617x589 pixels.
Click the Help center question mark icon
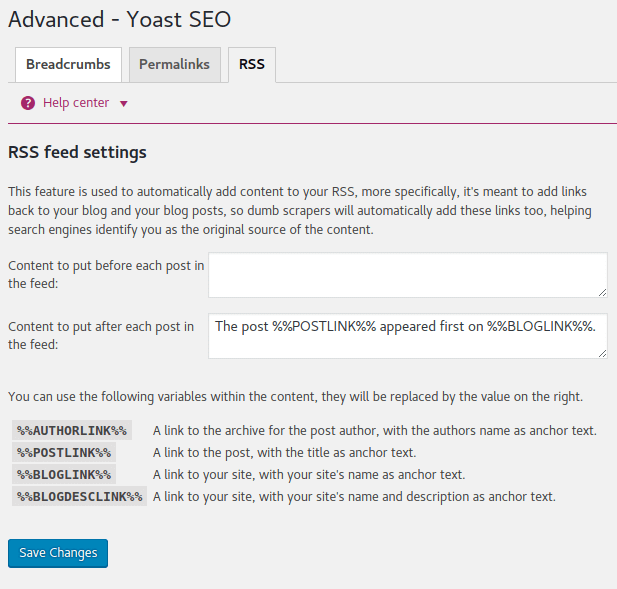tap(28, 103)
